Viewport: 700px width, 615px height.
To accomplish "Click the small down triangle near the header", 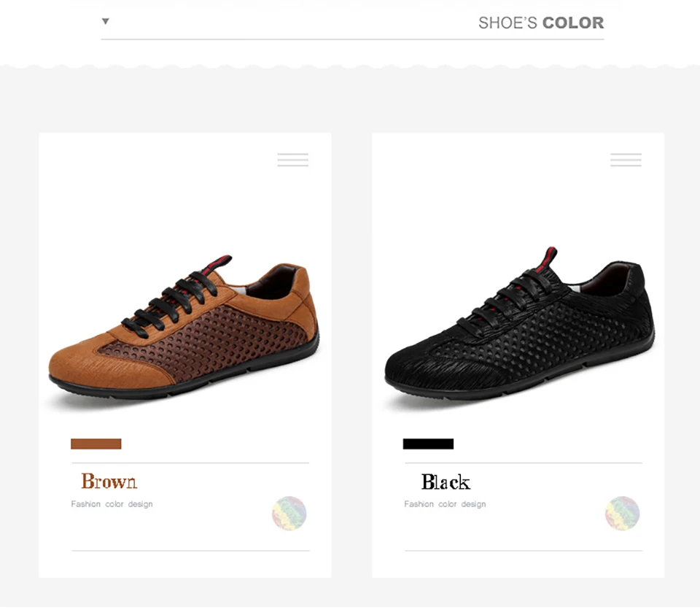I will pyautogui.click(x=106, y=21).
